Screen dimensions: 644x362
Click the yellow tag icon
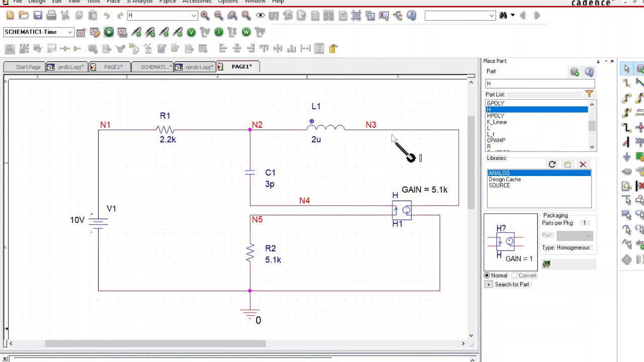point(333,48)
